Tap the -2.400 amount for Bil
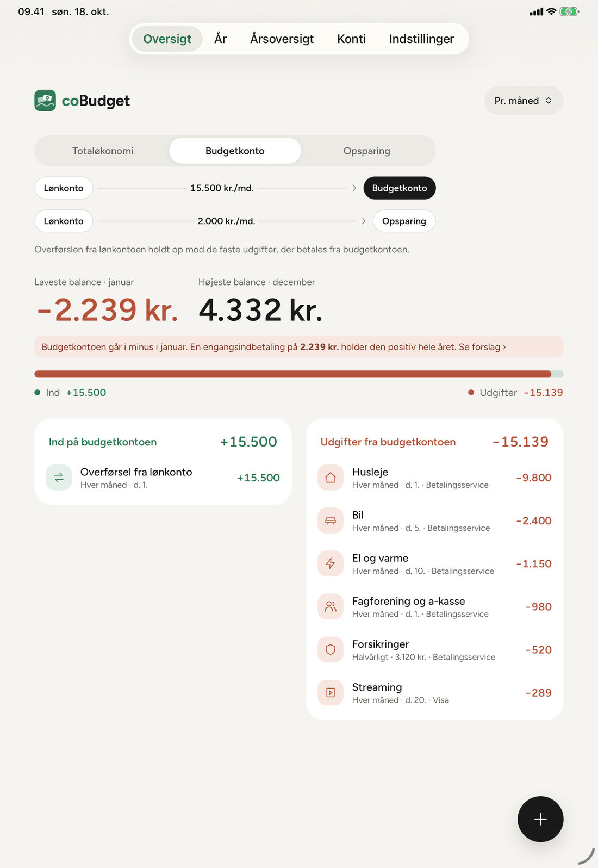Viewport: 598px width, 868px height. coord(534,520)
